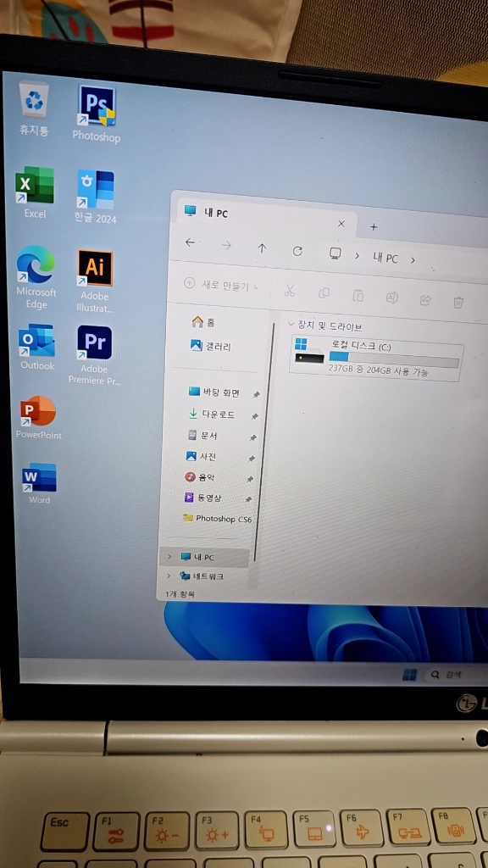This screenshot has height=868, width=488.
Task: Select the Adobe Illustrator desktop icon
Action: point(94,281)
